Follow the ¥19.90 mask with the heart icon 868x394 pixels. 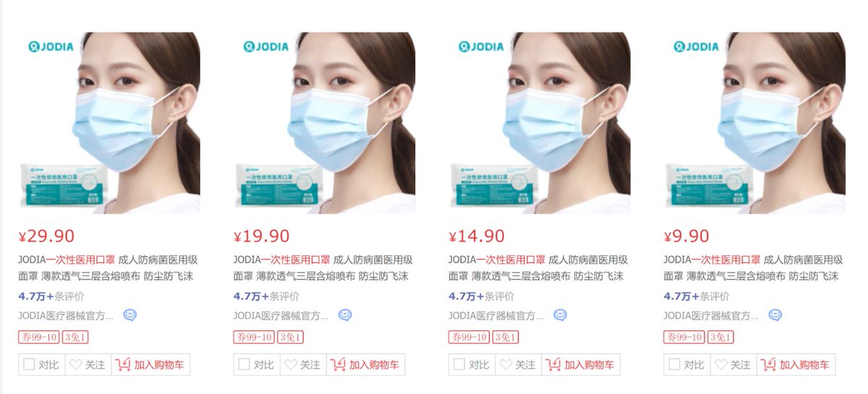point(291,365)
